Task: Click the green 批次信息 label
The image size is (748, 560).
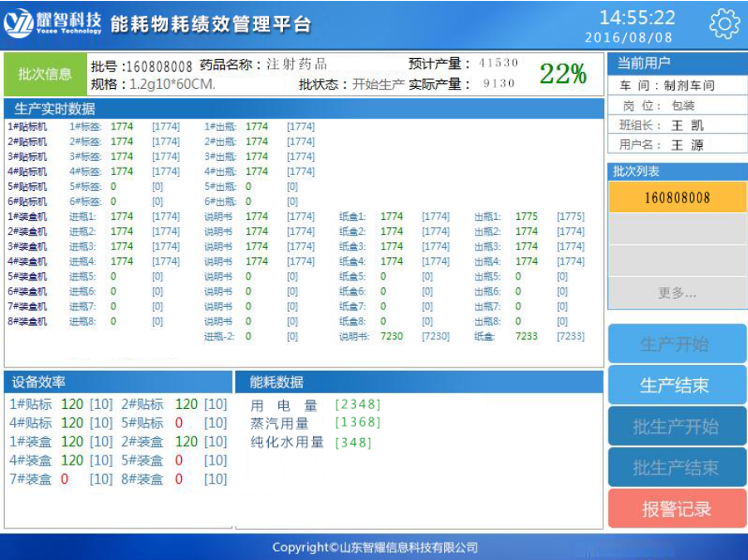Action: 46,74
